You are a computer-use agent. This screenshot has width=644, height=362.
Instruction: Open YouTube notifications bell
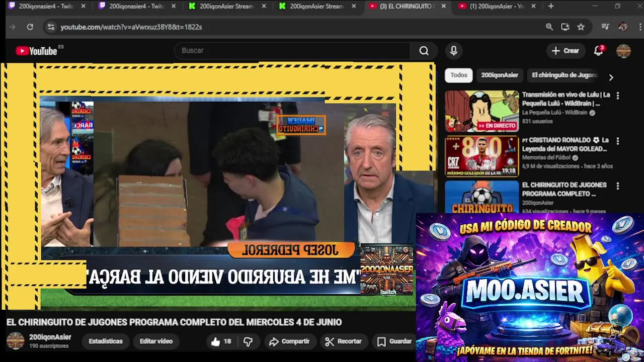point(598,50)
